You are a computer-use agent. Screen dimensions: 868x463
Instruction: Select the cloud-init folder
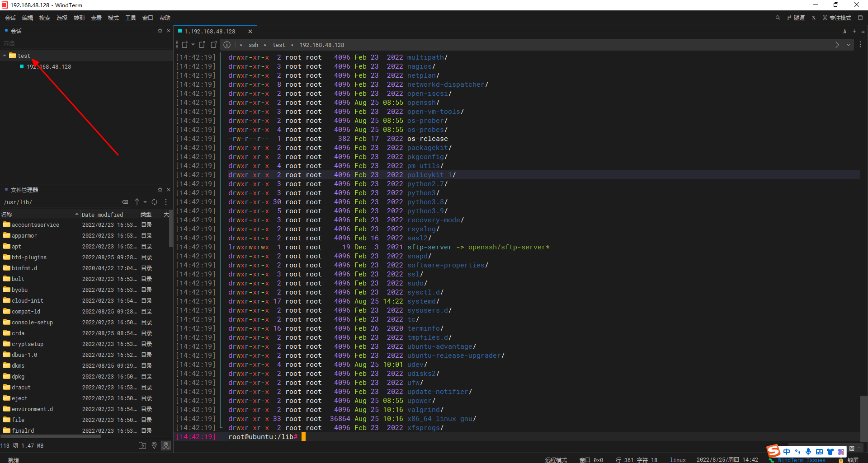coord(28,300)
